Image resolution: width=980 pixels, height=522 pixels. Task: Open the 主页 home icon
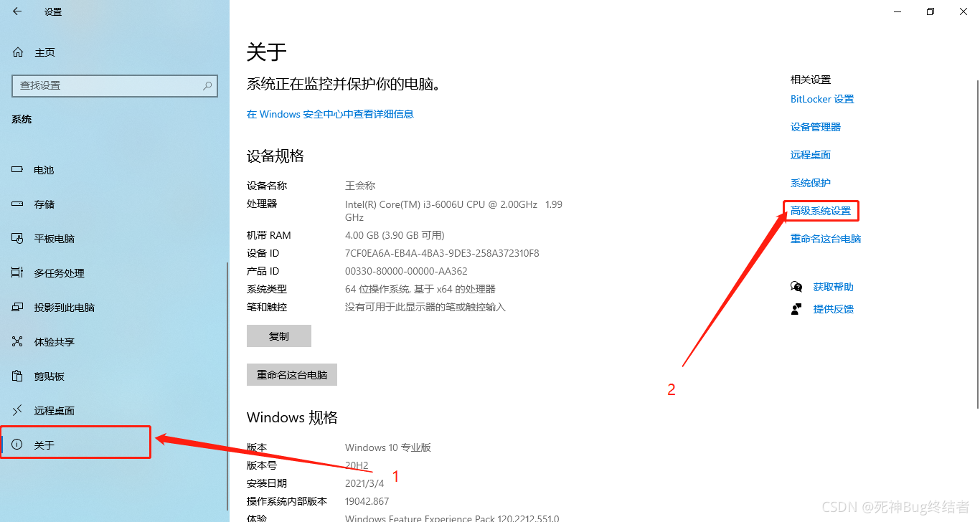point(18,52)
